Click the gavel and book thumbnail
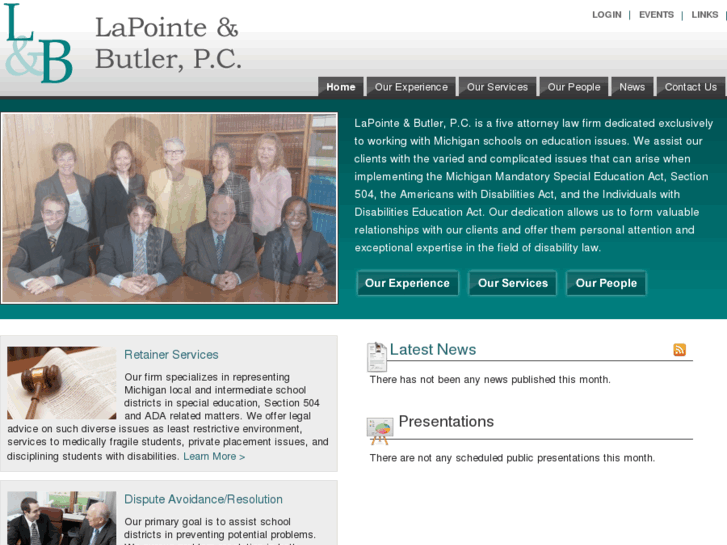Viewport: 727px width, 545px height. (62, 383)
